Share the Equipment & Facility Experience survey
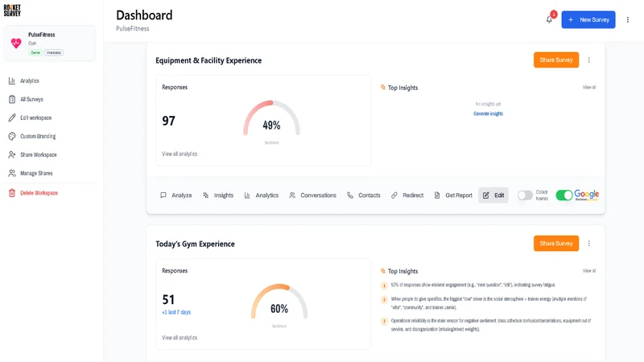This screenshot has height=362, width=644. click(x=556, y=60)
